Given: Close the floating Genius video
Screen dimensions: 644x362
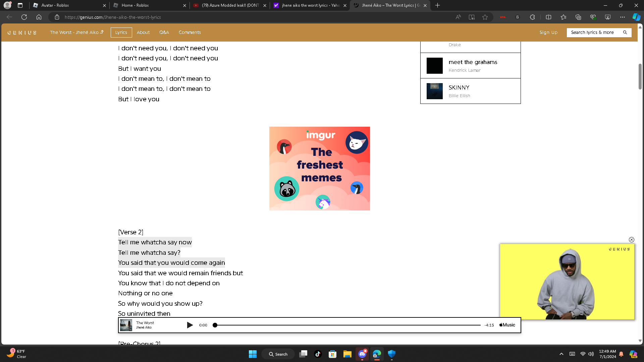Looking at the screenshot, I should pos(632,240).
